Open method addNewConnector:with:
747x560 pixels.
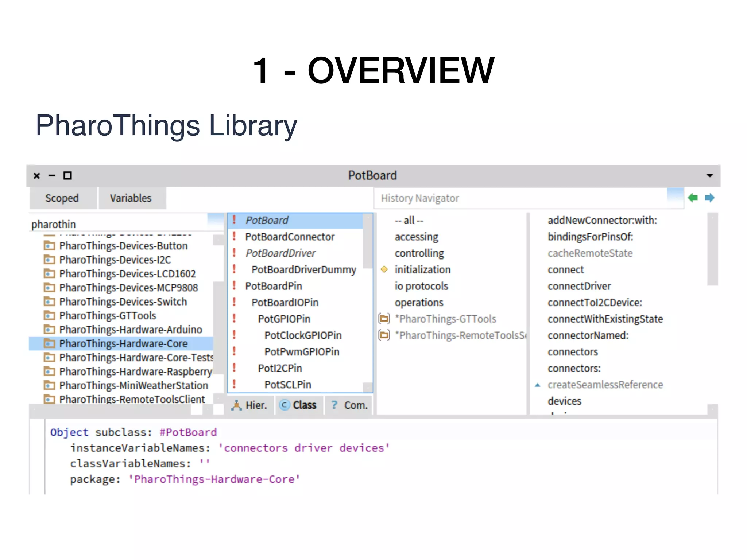pos(602,220)
